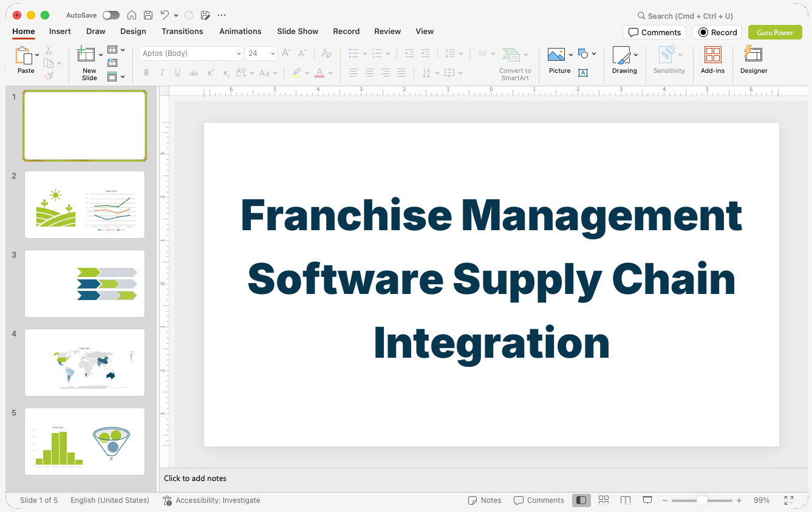Click the red font color button
The width and height of the screenshot is (812, 512).
(x=319, y=73)
